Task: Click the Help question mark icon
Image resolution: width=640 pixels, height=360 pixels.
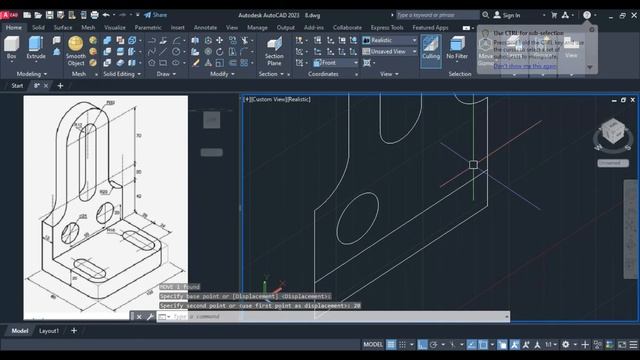Action: [x=587, y=15]
